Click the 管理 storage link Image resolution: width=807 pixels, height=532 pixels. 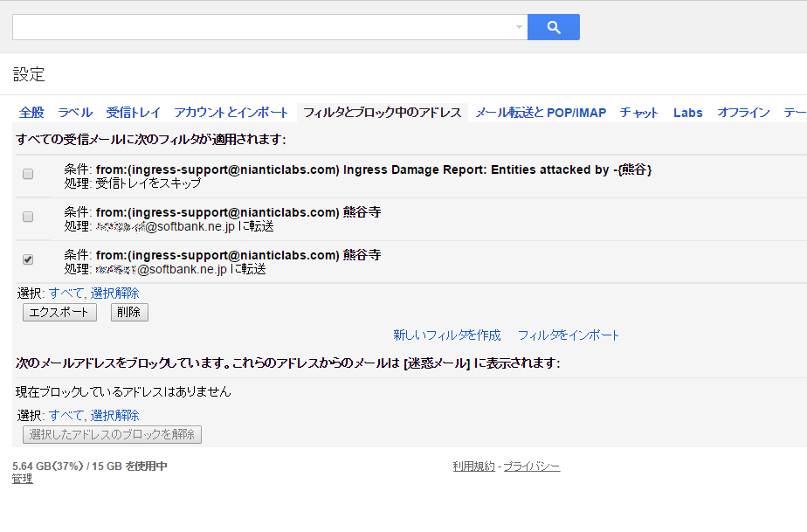click(x=23, y=479)
